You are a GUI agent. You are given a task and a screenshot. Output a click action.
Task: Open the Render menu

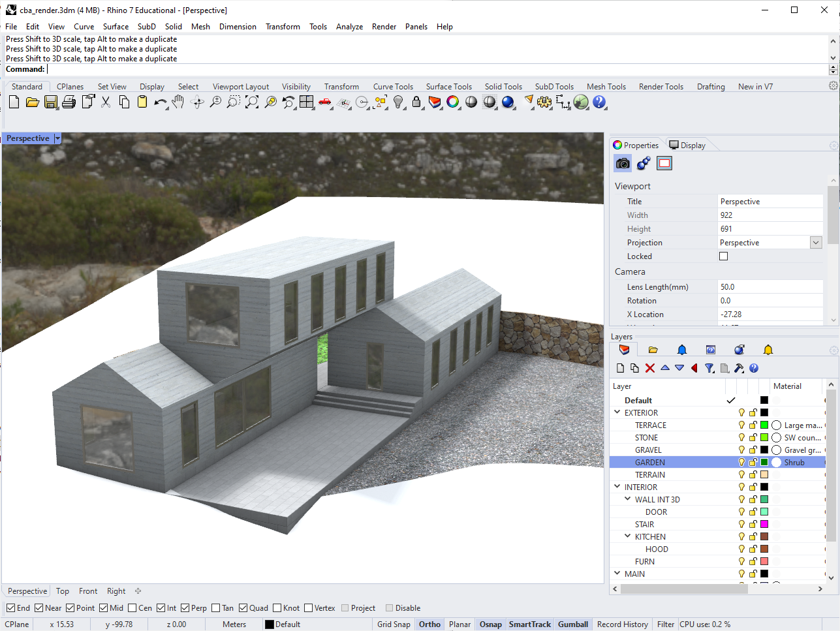pos(384,27)
